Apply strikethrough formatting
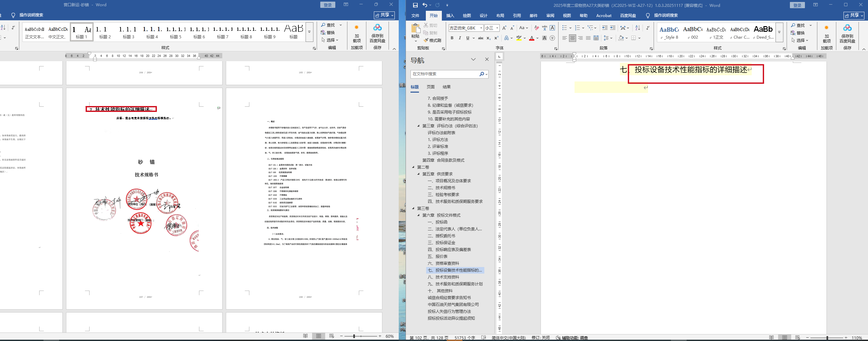 click(x=481, y=38)
